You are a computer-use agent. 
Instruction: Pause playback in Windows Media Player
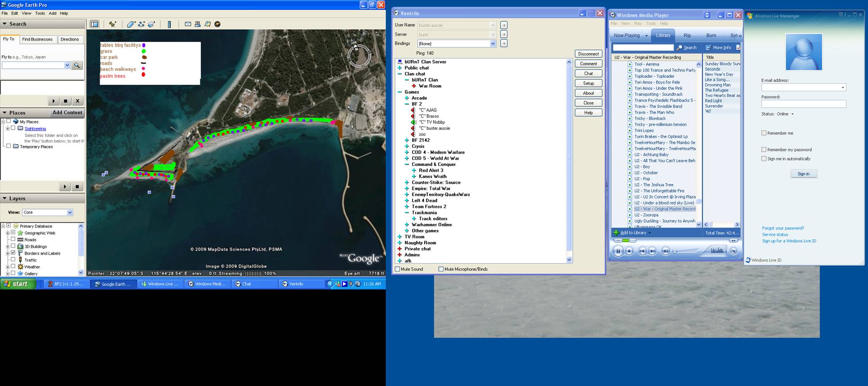[618, 251]
